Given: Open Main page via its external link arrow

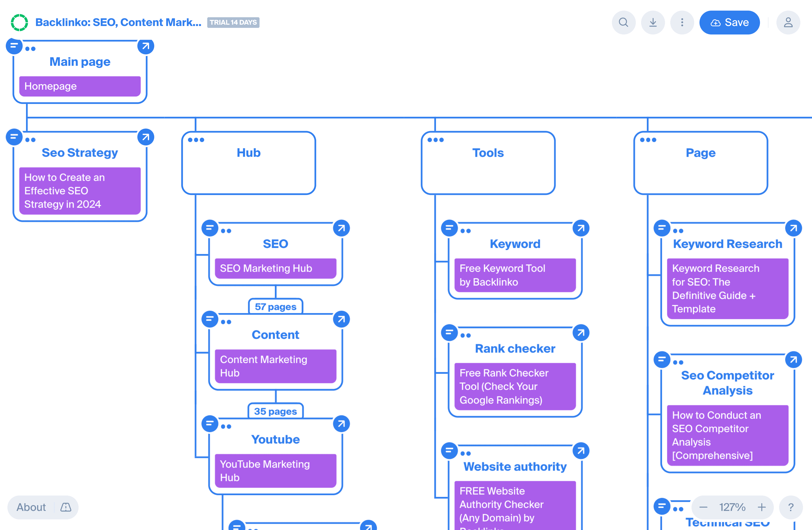Looking at the screenshot, I should (x=146, y=46).
